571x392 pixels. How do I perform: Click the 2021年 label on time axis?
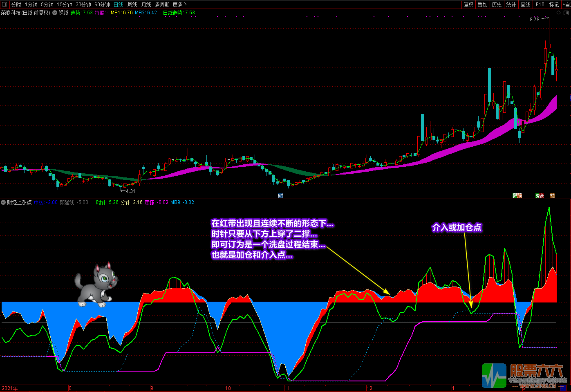(10, 388)
